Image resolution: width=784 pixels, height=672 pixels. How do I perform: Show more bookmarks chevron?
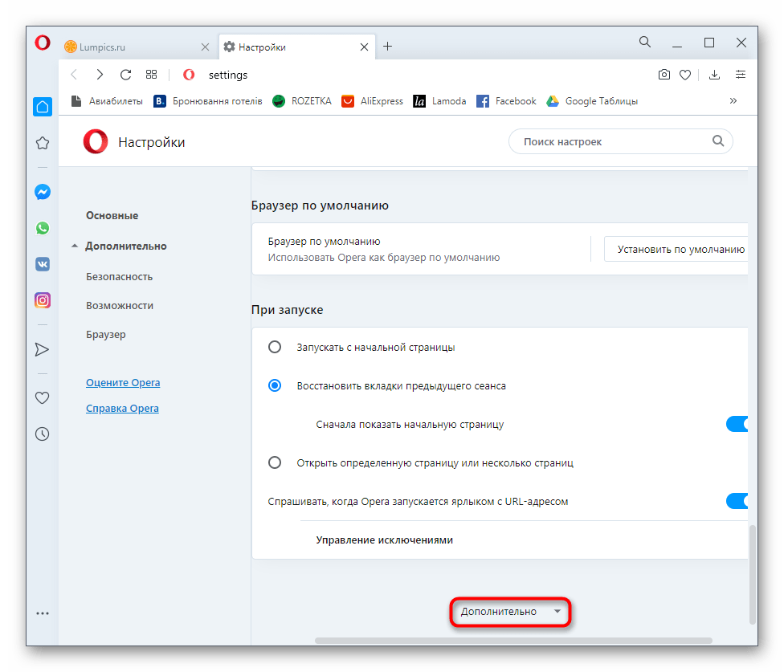(733, 101)
